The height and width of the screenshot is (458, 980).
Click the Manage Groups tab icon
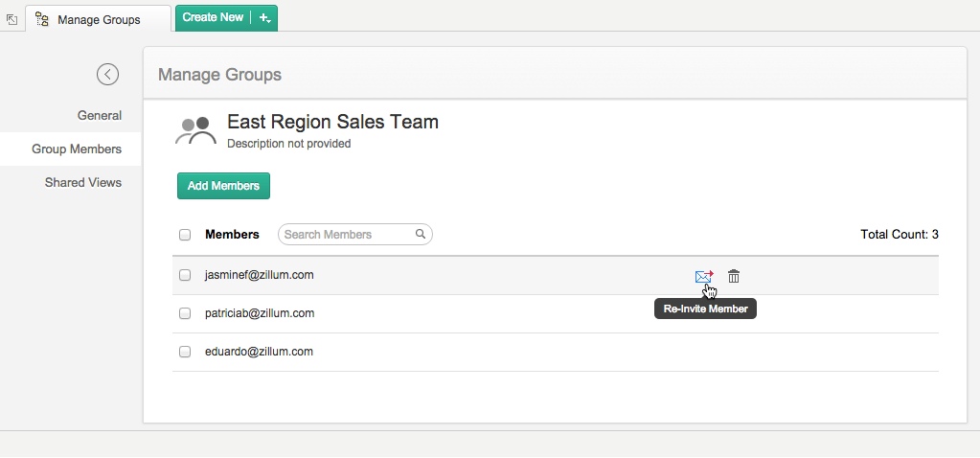tap(42, 19)
